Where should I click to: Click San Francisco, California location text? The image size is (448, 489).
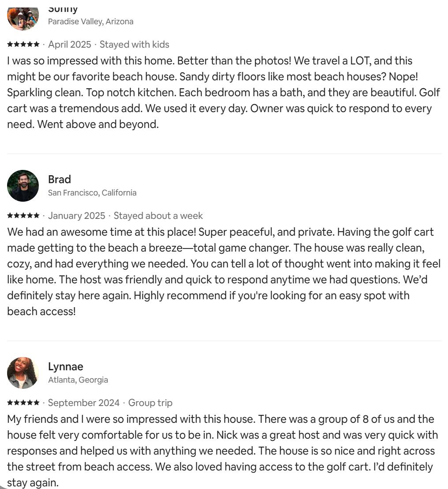point(92,193)
